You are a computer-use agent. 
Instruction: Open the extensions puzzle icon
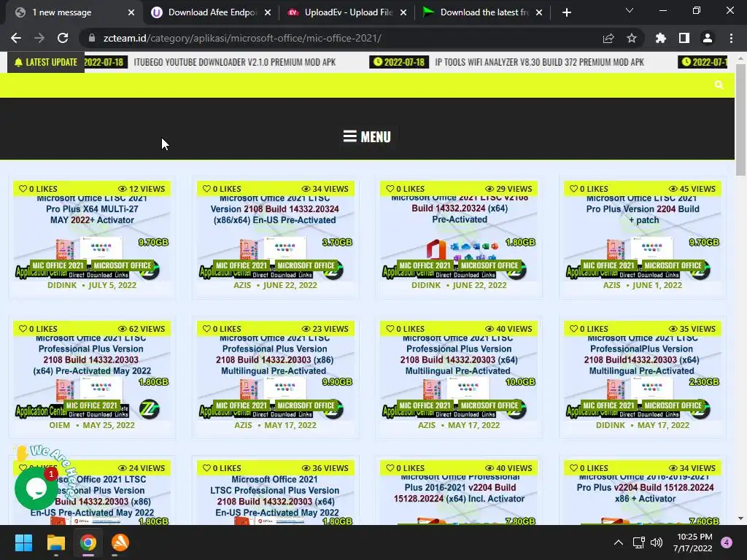[661, 38]
